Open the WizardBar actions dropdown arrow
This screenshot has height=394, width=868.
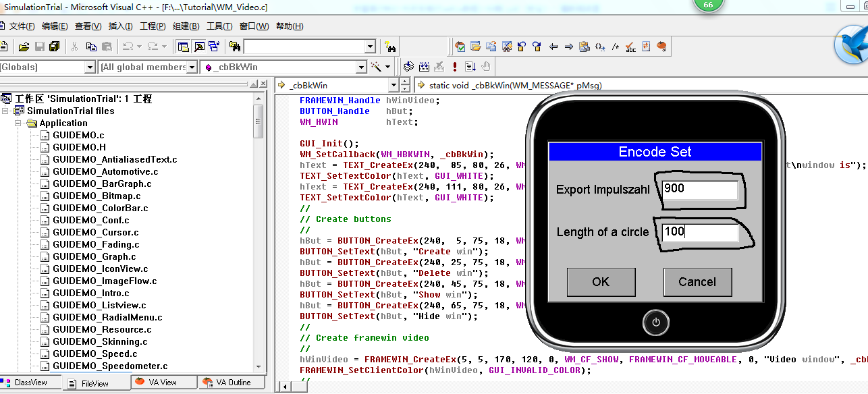click(388, 66)
